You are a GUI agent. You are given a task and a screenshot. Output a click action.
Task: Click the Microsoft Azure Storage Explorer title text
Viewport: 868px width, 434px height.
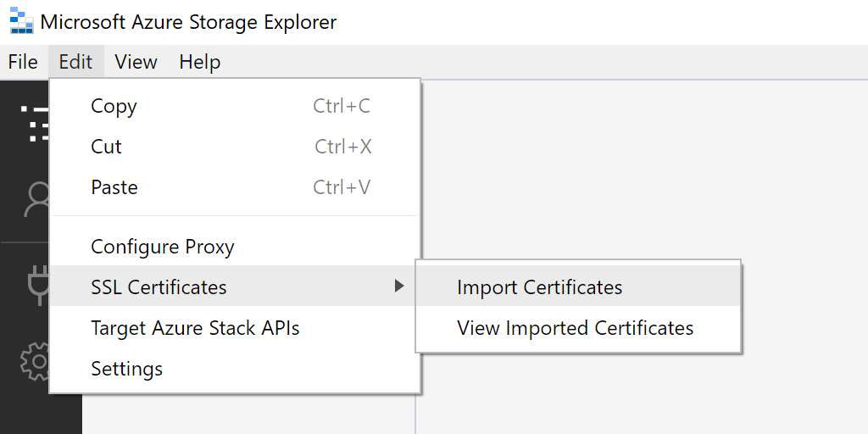pos(188,22)
